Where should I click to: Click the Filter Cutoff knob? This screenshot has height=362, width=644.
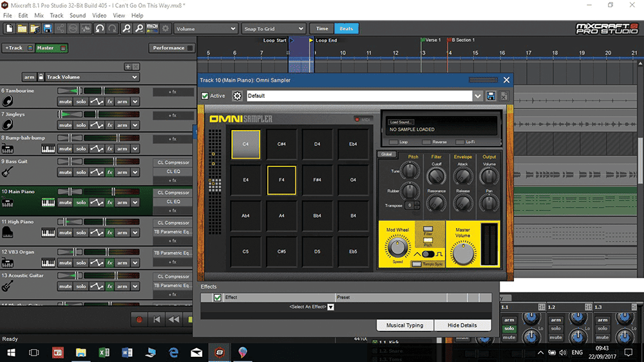436,176
